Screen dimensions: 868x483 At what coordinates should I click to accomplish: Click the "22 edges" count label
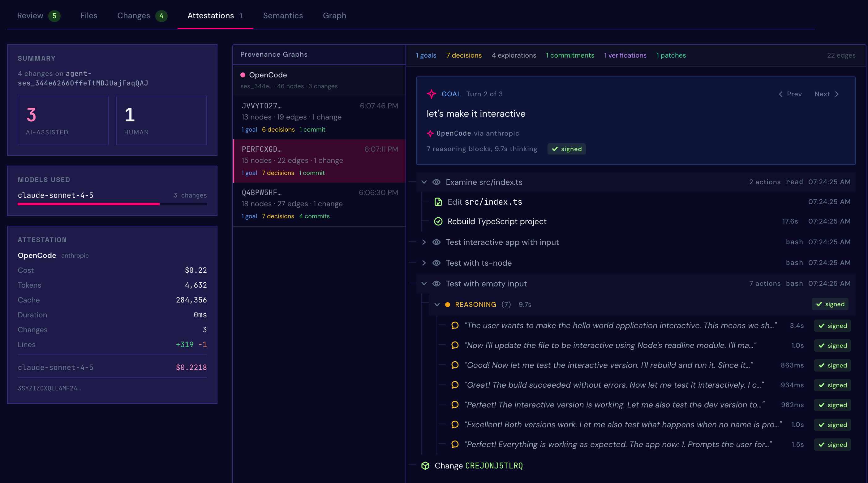coord(841,55)
